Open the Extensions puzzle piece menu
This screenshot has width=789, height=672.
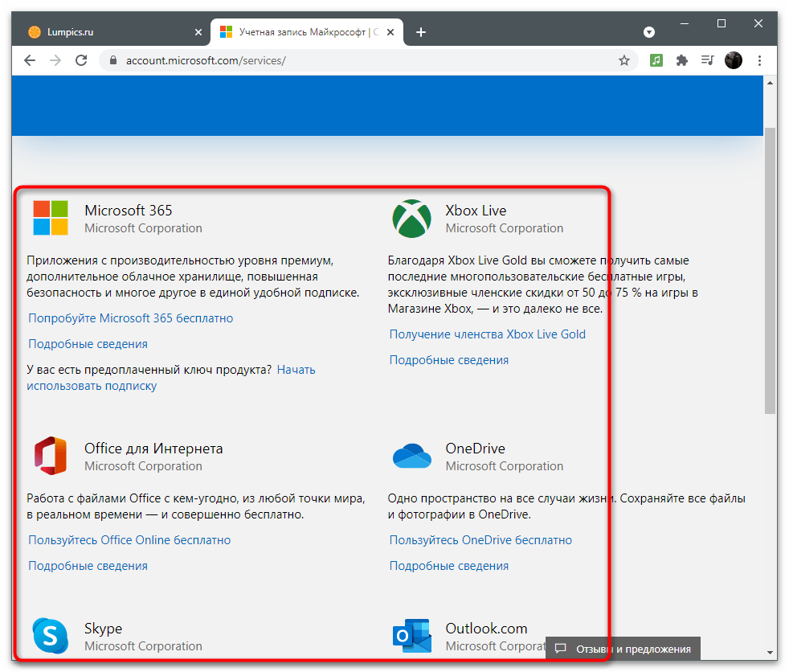682,61
